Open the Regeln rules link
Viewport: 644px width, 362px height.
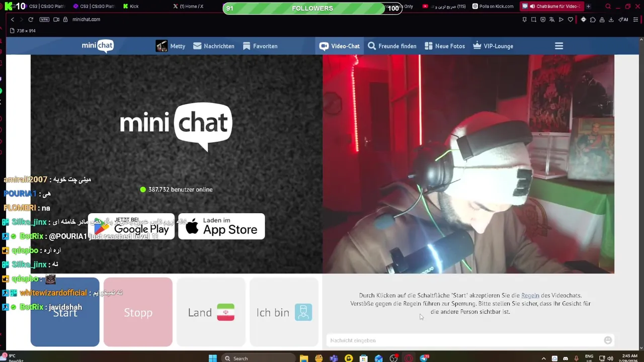[x=530, y=295]
